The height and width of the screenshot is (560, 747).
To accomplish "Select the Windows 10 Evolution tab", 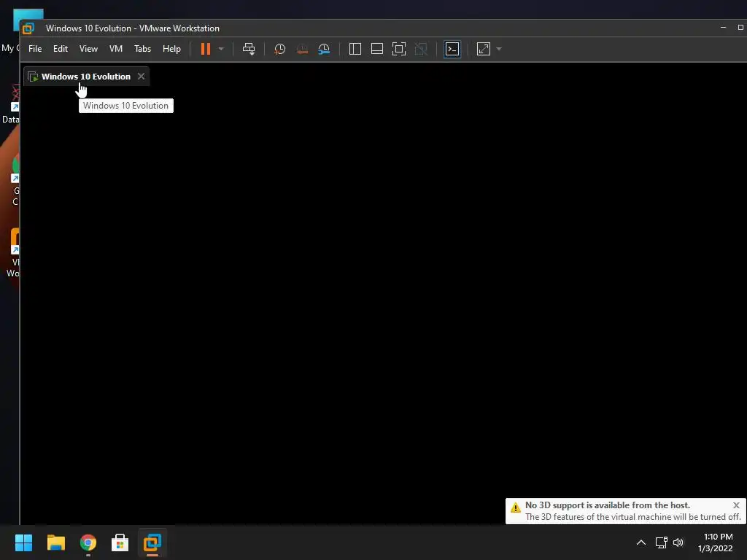I will pos(86,77).
